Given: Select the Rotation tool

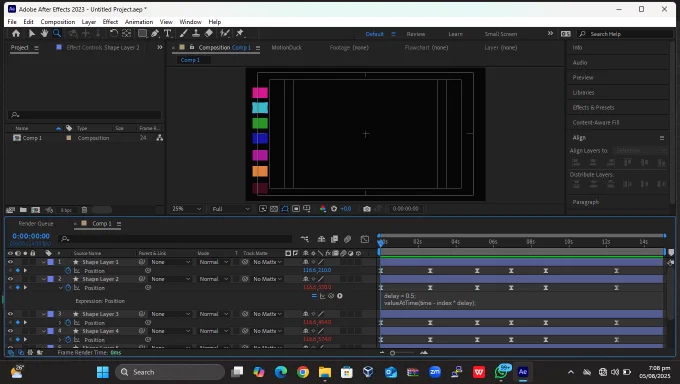Looking at the screenshot, I should (114, 33).
